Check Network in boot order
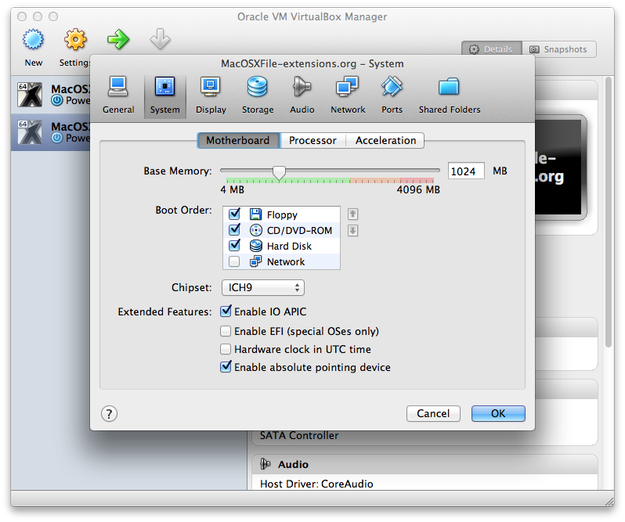 click(234, 262)
